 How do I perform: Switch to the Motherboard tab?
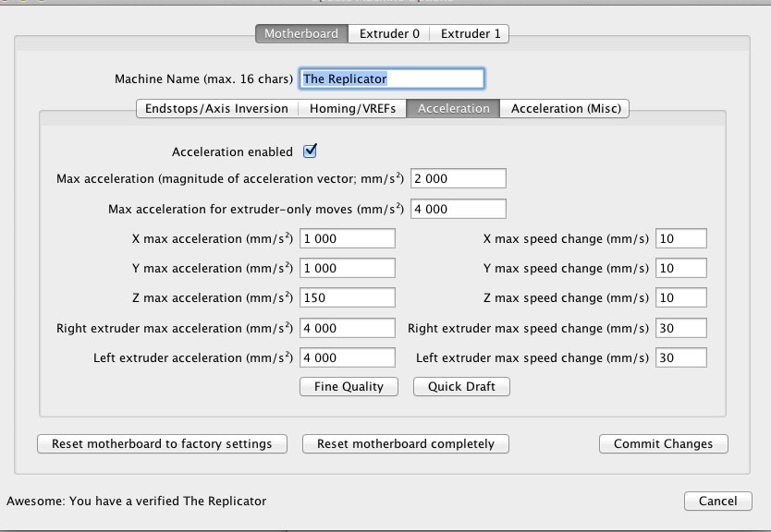coord(301,33)
